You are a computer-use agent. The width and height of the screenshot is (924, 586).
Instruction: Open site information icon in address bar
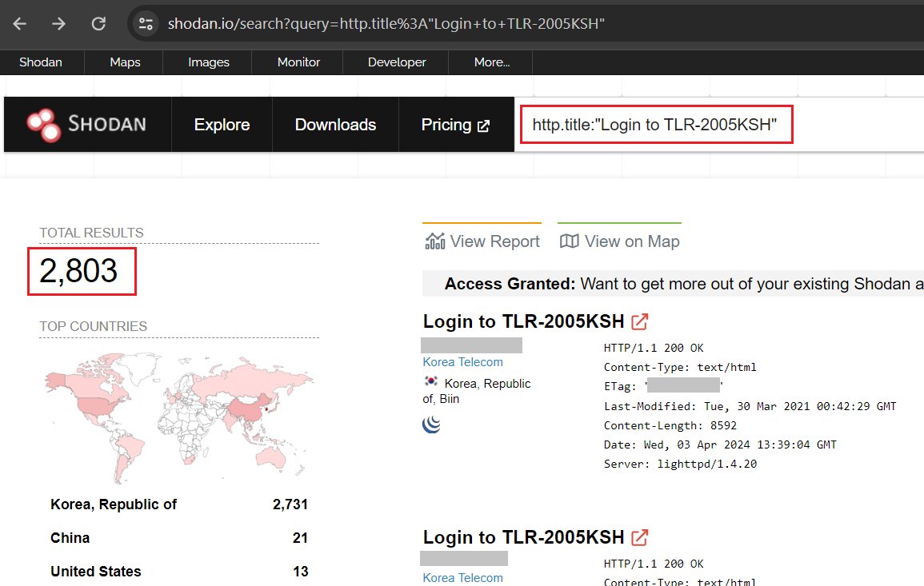point(145,23)
